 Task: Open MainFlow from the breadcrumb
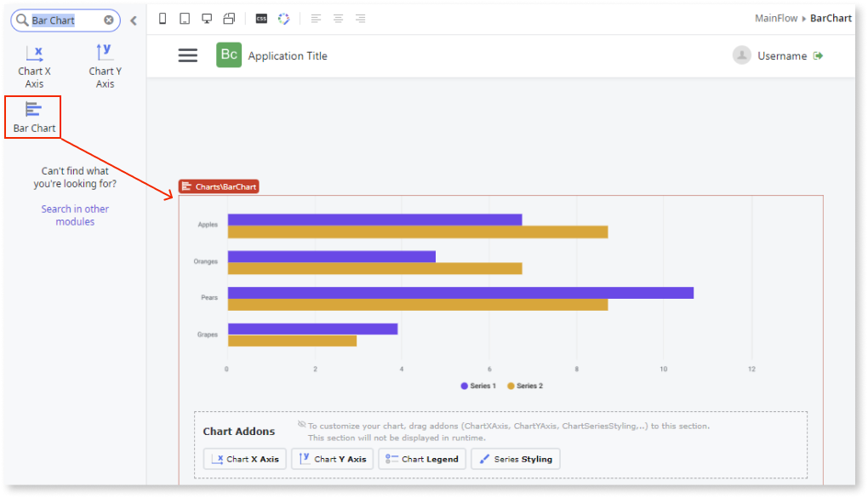click(x=775, y=17)
